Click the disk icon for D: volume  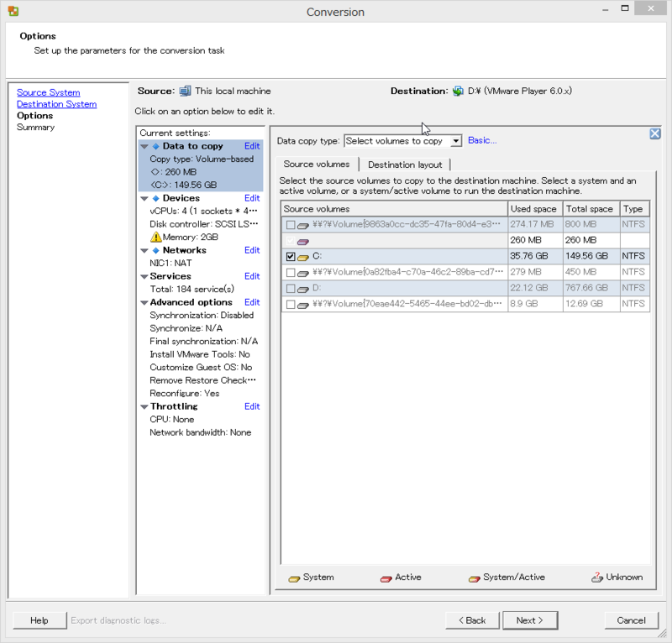[303, 289]
